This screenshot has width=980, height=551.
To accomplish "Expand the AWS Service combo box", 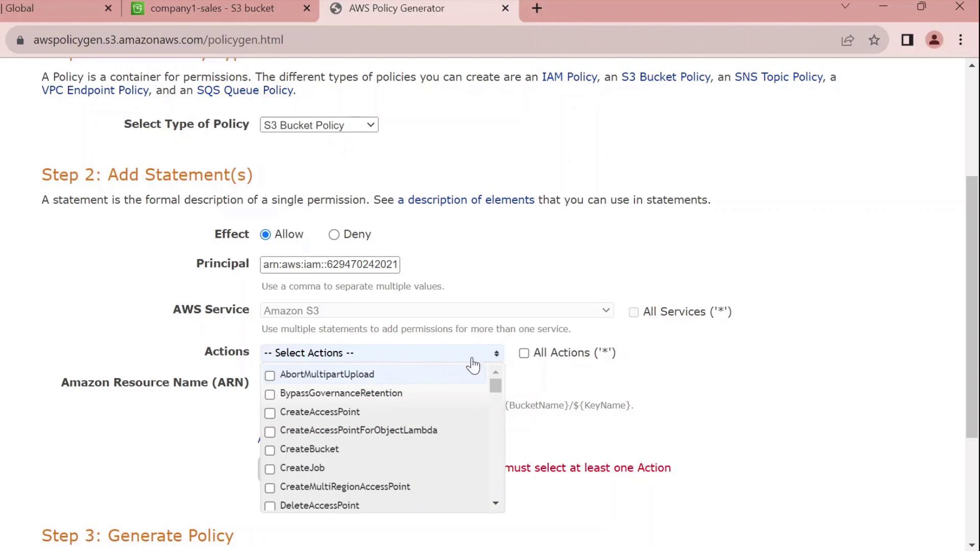I will coord(437,311).
